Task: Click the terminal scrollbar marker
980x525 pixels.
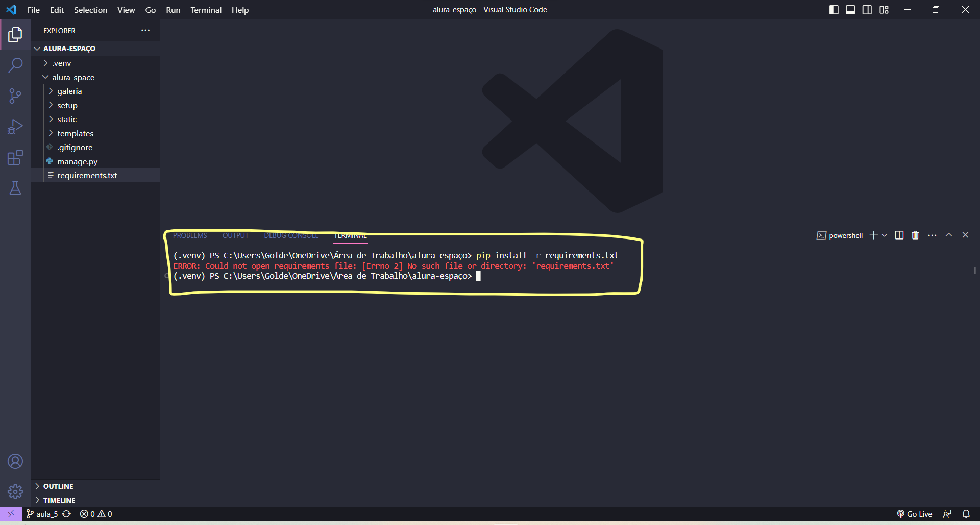Action: pos(974,270)
